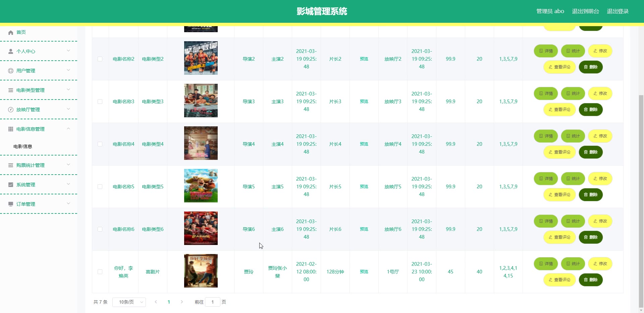This screenshot has width=644, height=313.
Task: Click the 128分钟 duration cell
Action: (335, 272)
